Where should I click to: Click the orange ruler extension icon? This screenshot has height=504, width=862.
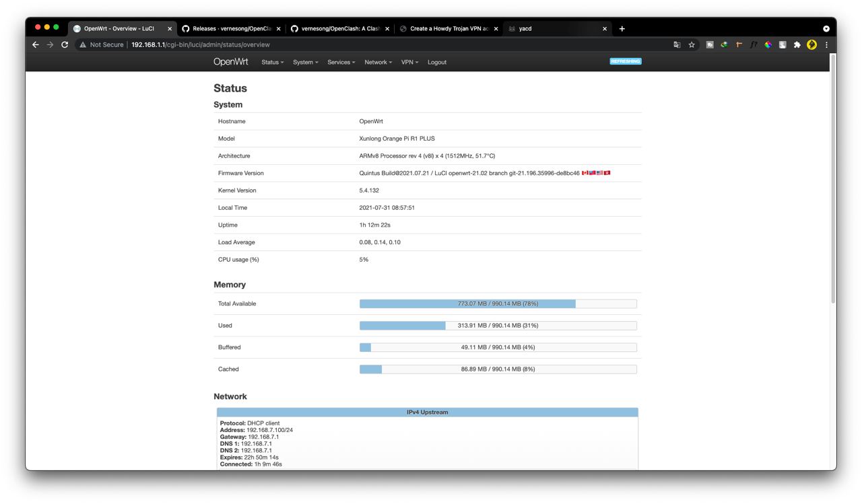739,45
